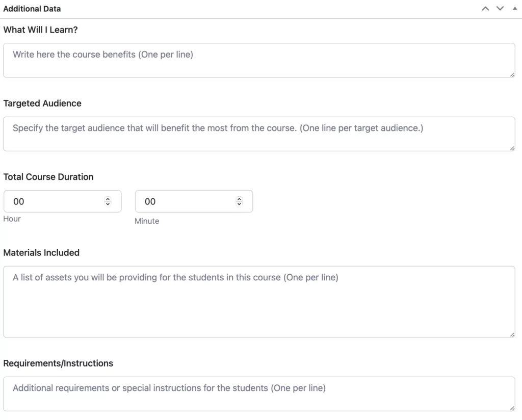The width and height of the screenshot is (522, 420).
Task: Click the Materials Included label
Action: coord(41,252)
